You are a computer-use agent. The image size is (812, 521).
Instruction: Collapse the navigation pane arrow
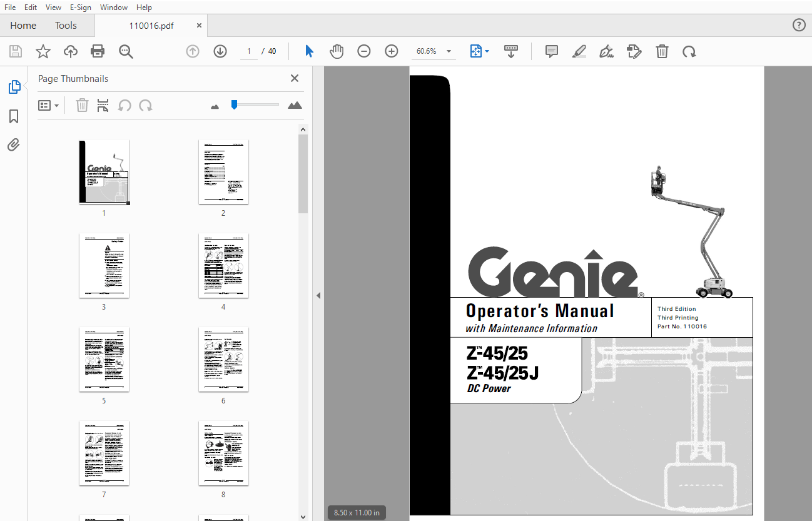(x=318, y=295)
